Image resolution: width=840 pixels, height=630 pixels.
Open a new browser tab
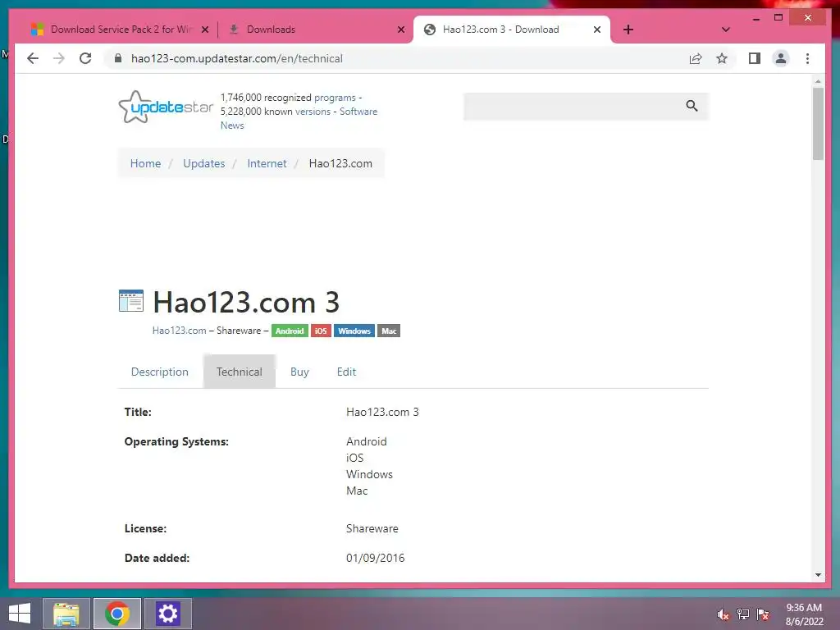coord(628,30)
